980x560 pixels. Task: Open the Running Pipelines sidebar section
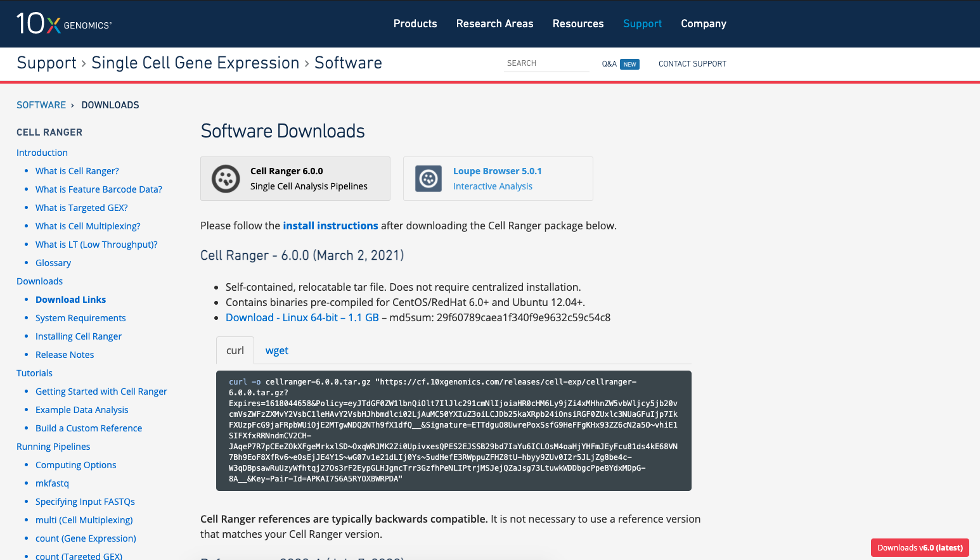[x=53, y=447]
